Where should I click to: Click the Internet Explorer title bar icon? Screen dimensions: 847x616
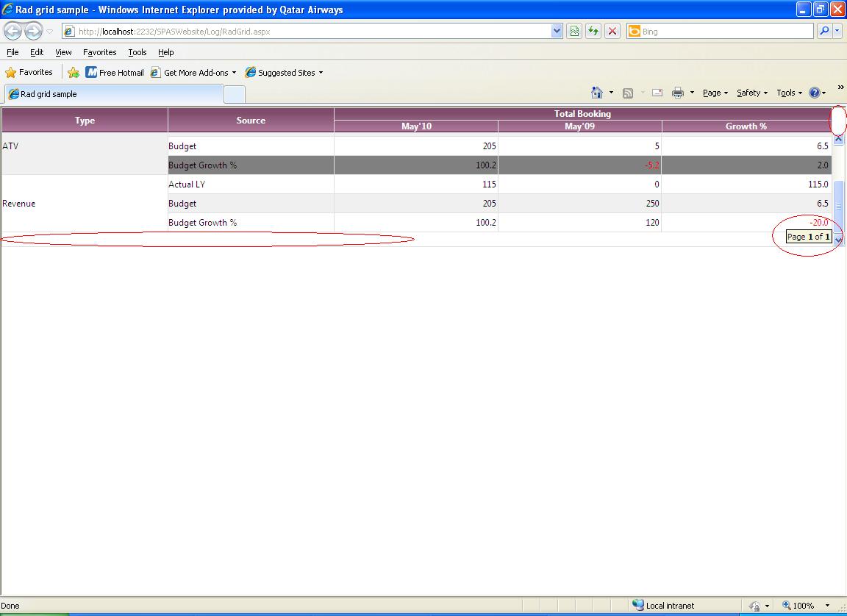point(7,9)
